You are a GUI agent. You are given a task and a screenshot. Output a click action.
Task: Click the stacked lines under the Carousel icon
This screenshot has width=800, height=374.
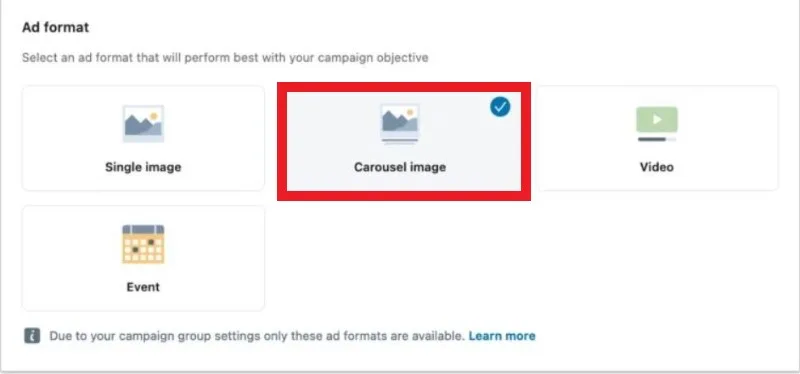pyautogui.click(x=399, y=141)
